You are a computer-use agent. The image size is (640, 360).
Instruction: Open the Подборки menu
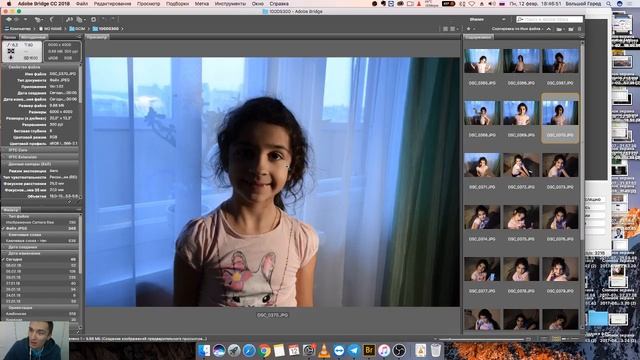[178, 4]
